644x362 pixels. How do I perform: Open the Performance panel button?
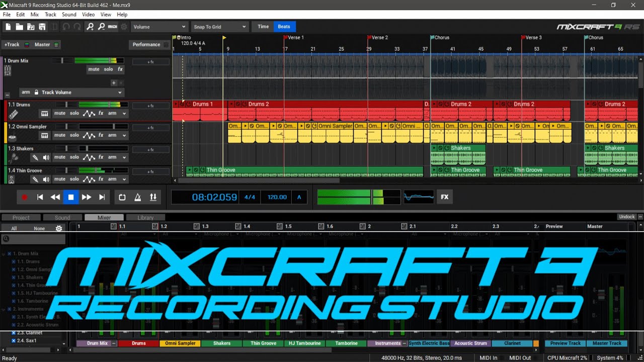pyautogui.click(x=150, y=44)
